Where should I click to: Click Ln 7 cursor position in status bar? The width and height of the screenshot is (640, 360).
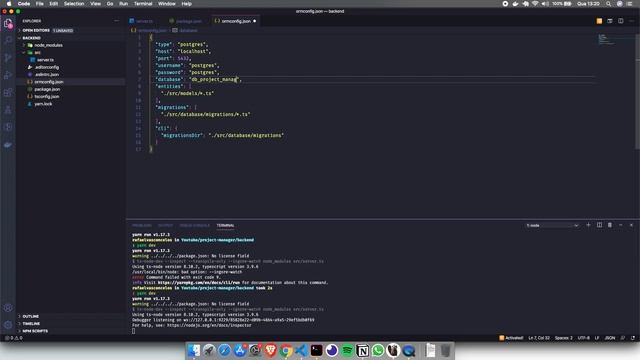(539, 338)
